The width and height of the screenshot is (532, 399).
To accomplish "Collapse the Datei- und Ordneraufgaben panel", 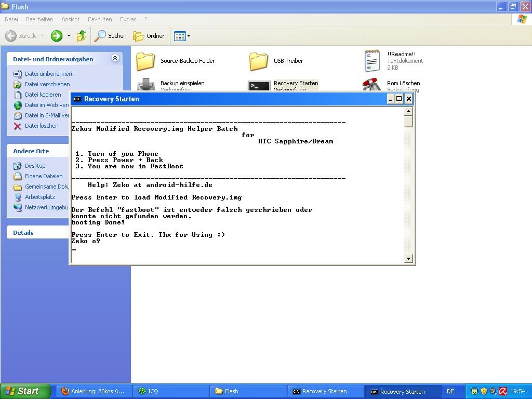I will click(115, 58).
